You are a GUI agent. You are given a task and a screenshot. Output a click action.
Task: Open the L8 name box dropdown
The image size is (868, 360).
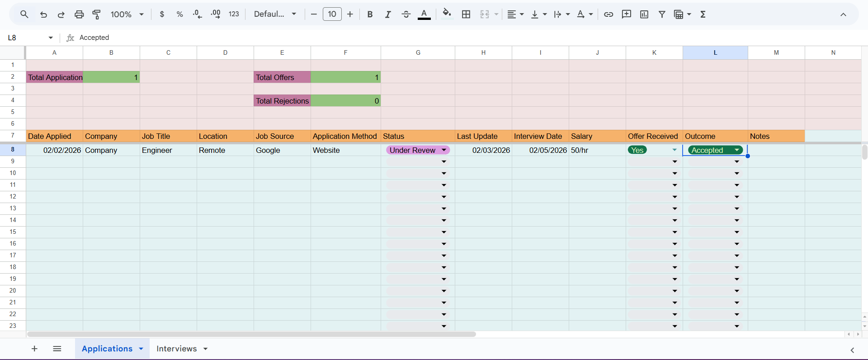click(51, 38)
